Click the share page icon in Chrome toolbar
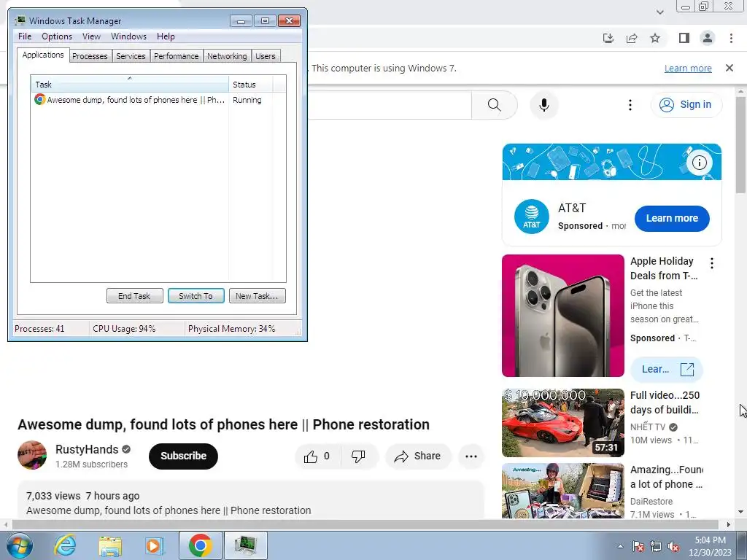Screen dimensions: 747x560 click(x=632, y=38)
